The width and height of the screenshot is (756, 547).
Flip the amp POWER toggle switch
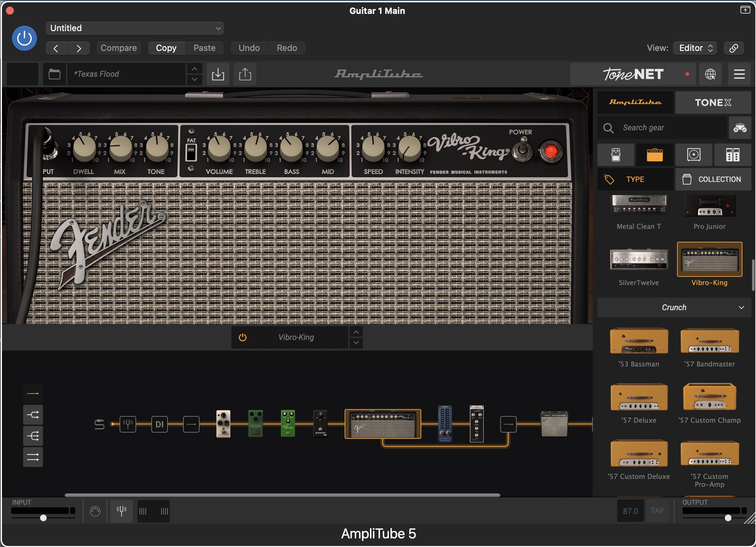click(523, 149)
